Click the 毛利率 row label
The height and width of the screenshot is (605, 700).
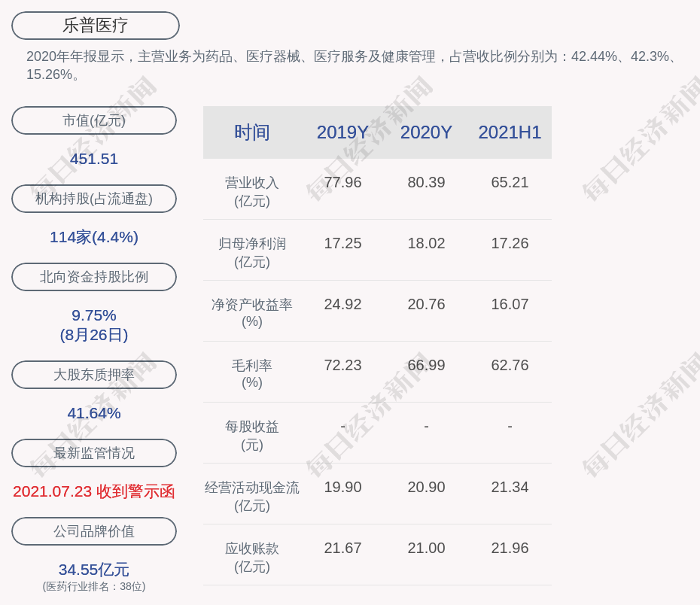pos(252,366)
